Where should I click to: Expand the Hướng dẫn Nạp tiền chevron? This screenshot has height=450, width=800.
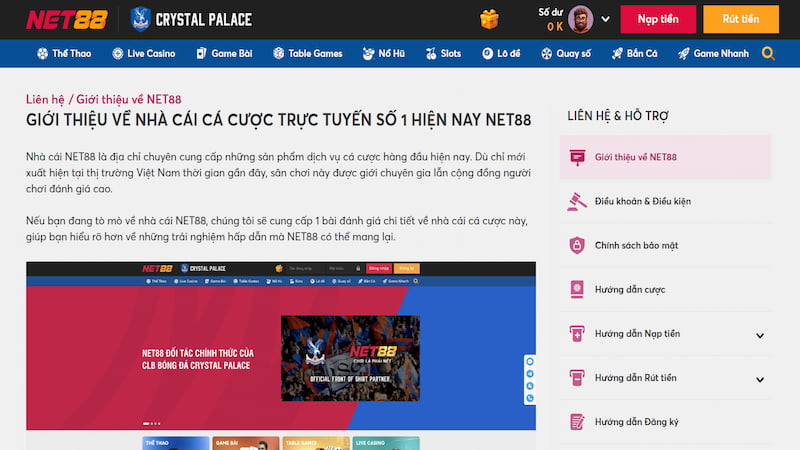pyautogui.click(x=760, y=335)
